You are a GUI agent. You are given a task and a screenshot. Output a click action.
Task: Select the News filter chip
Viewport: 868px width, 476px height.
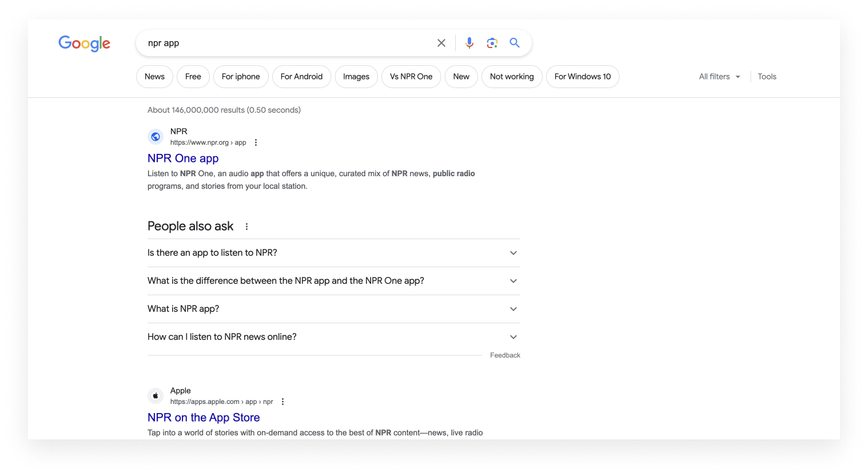154,77
